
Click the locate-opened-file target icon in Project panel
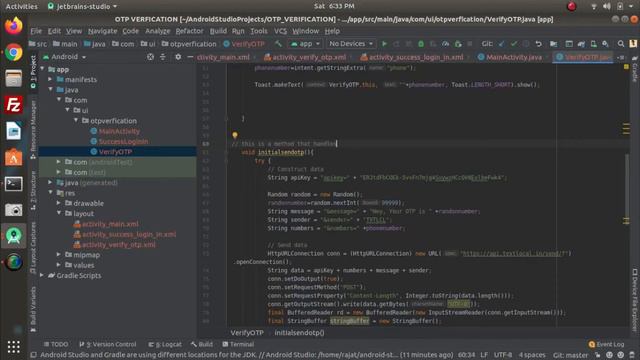150,57
